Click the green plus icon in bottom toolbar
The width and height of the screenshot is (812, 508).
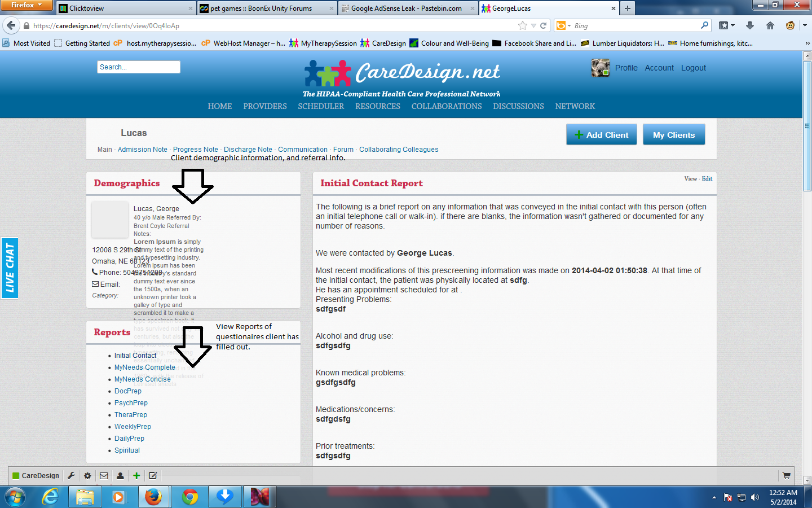[136, 476]
